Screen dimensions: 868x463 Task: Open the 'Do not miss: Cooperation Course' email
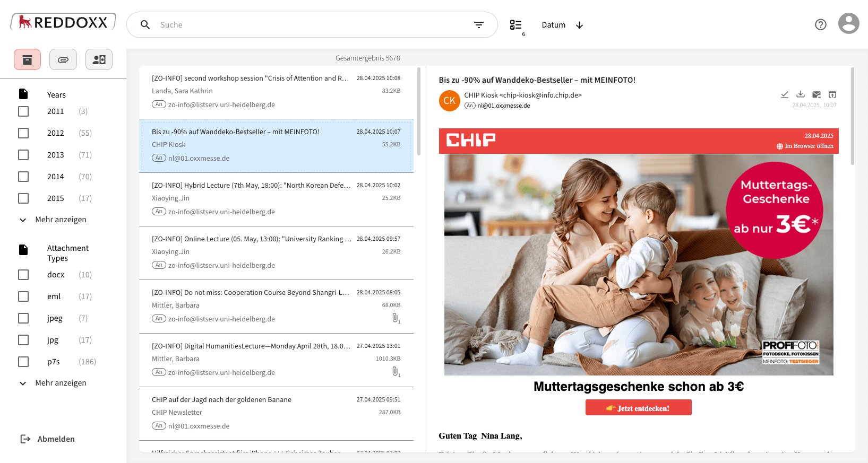point(276,307)
